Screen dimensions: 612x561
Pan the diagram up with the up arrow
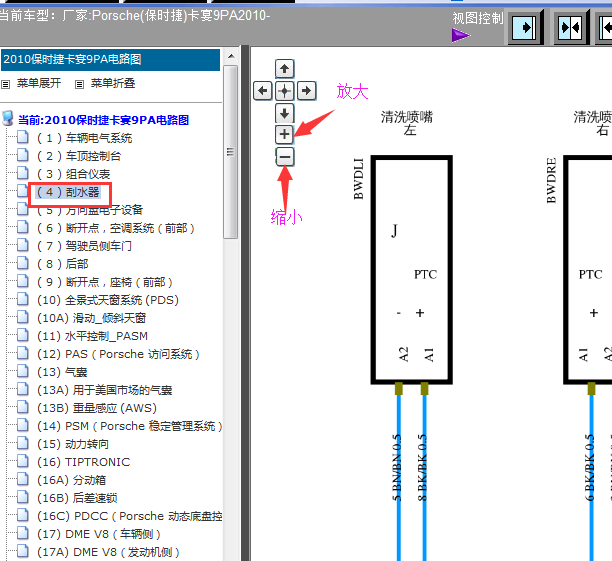285,69
